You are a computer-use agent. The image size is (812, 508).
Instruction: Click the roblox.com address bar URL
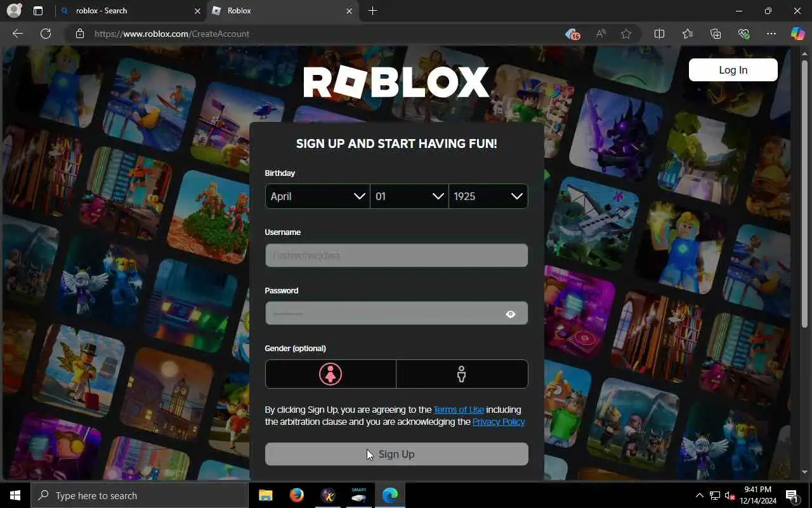click(x=172, y=34)
